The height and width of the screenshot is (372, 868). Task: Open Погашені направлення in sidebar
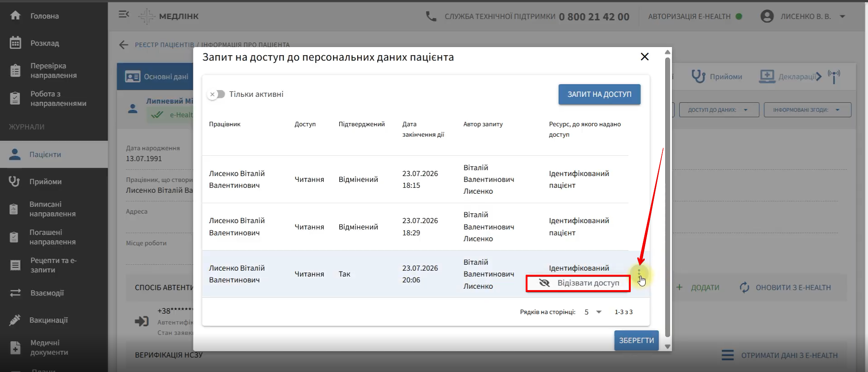pos(53,237)
